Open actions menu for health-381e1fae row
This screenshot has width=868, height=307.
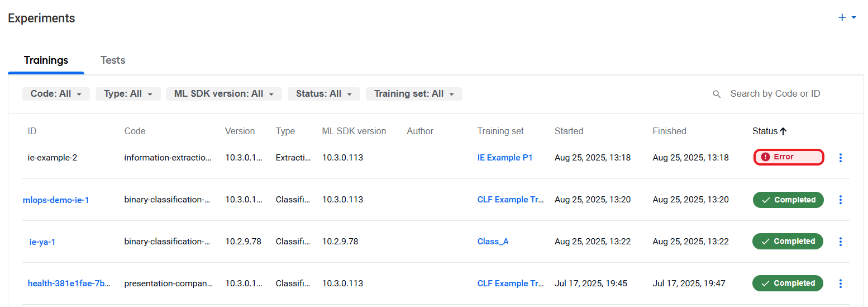841,284
